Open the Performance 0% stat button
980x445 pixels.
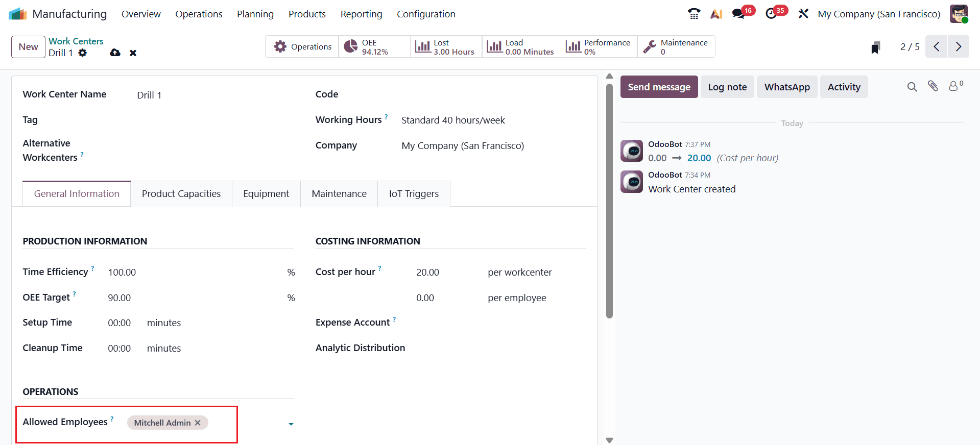pyautogui.click(x=599, y=46)
